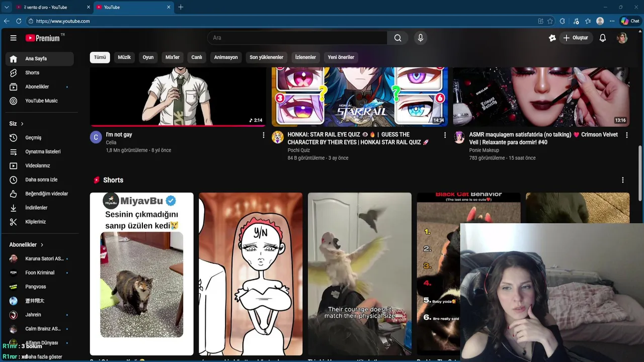644x362 pixels.
Task: Expand the Siz section
Action: pyautogui.click(x=17, y=124)
